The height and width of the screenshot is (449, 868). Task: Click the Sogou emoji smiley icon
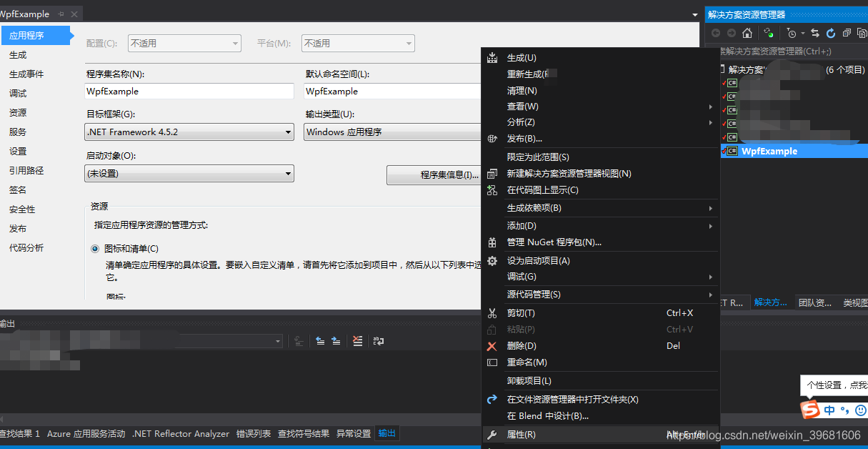(x=861, y=410)
